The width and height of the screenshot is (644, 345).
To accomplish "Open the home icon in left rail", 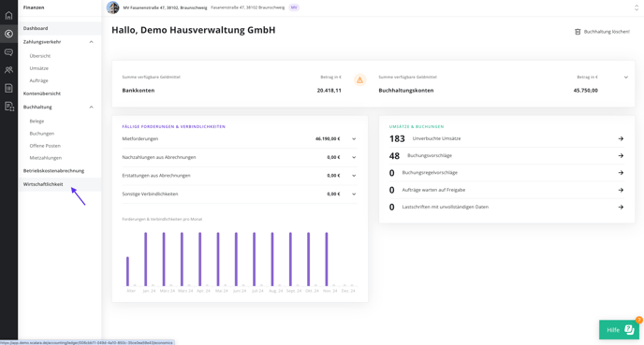I will point(8,16).
